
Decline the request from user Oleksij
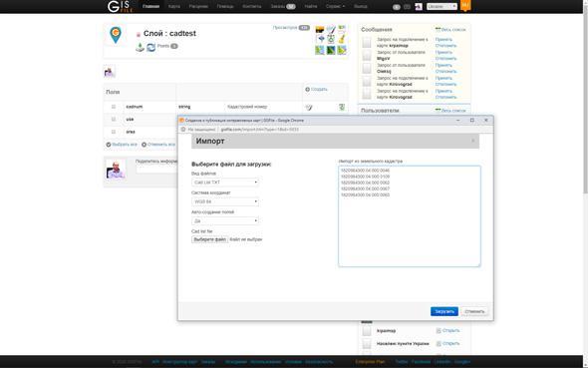(445, 71)
